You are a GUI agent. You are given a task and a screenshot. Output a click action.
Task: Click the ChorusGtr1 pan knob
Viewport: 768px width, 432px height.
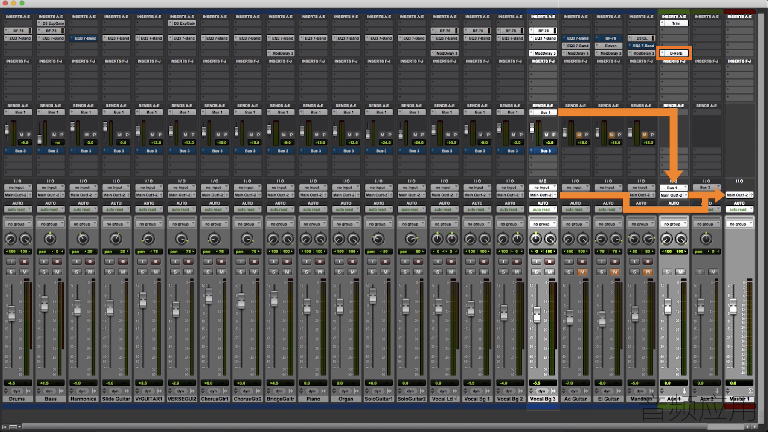(x=214, y=239)
